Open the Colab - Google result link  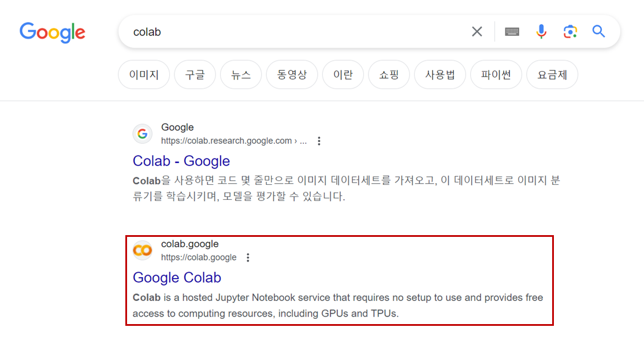pos(181,161)
